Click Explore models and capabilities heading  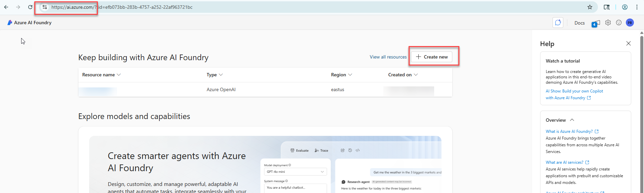pos(134,116)
